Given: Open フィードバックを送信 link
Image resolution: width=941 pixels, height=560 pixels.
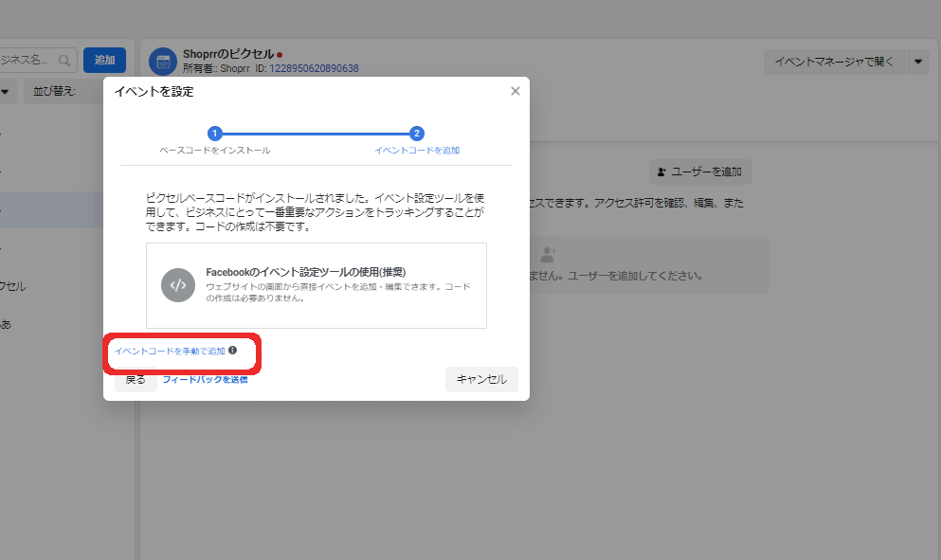Looking at the screenshot, I should (206, 380).
